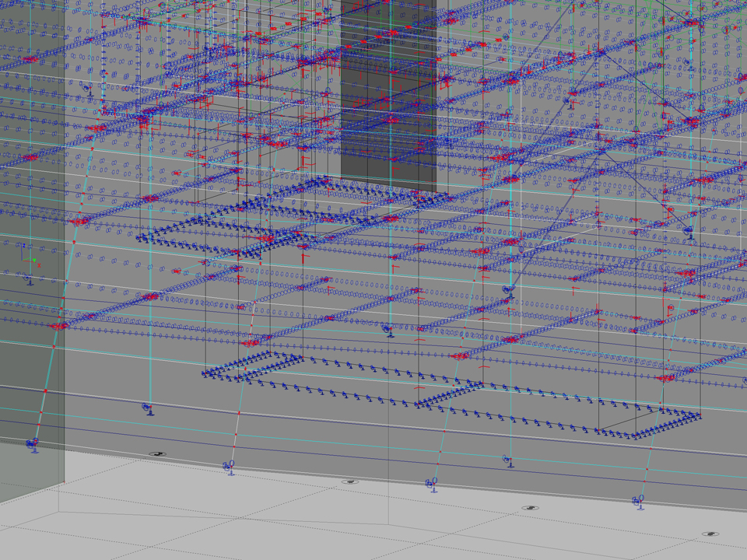Click the third ground ellipse marker from left
Image resolution: width=747 pixels, height=560 pixels.
click(531, 509)
